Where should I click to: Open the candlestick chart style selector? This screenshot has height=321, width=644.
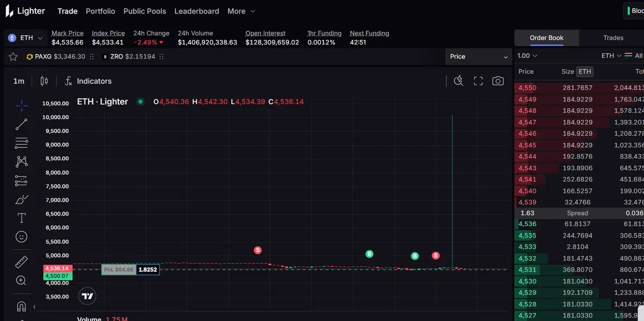(44, 81)
